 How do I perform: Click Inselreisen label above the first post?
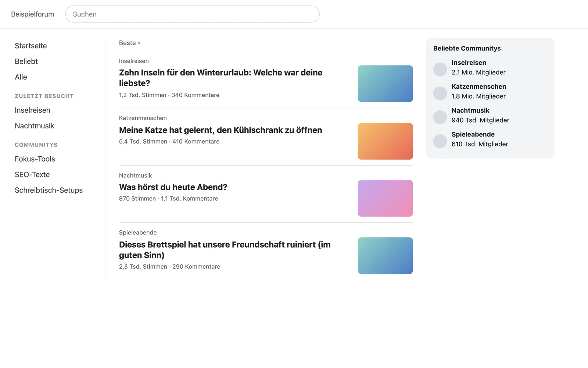click(x=134, y=61)
